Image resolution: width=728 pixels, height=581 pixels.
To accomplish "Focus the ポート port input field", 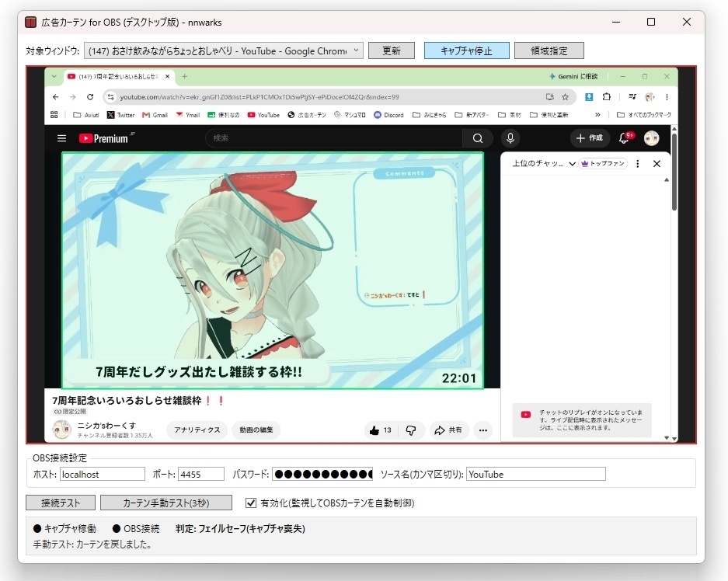I will point(201,474).
